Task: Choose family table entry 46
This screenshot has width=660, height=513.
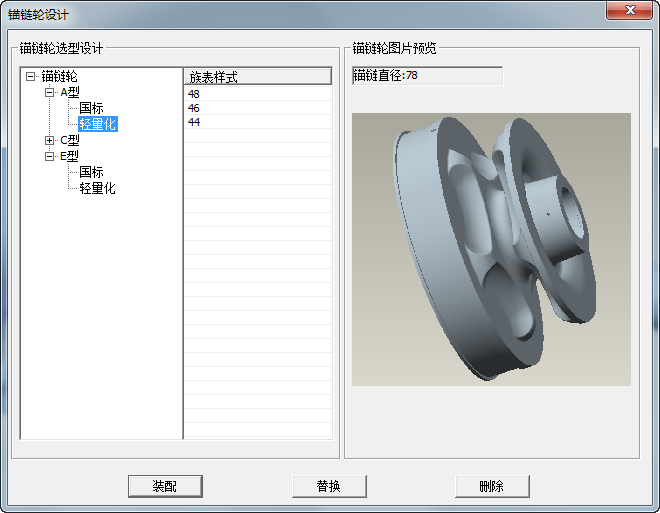Action: (x=194, y=108)
